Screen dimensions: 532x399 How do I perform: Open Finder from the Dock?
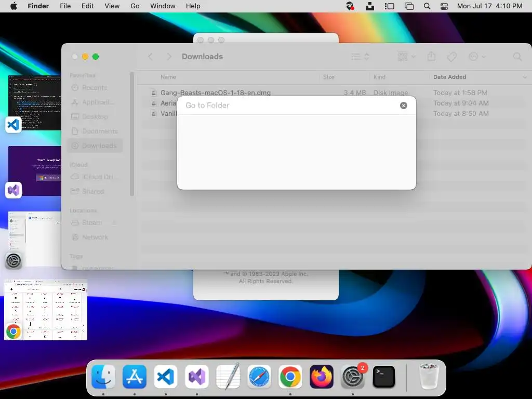tap(103, 377)
